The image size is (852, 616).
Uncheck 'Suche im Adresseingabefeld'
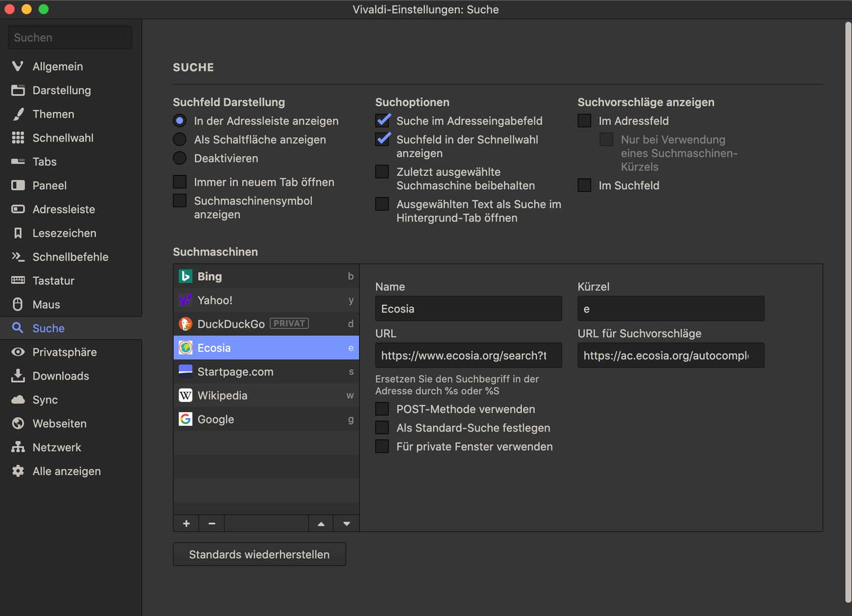tap(383, 121)
